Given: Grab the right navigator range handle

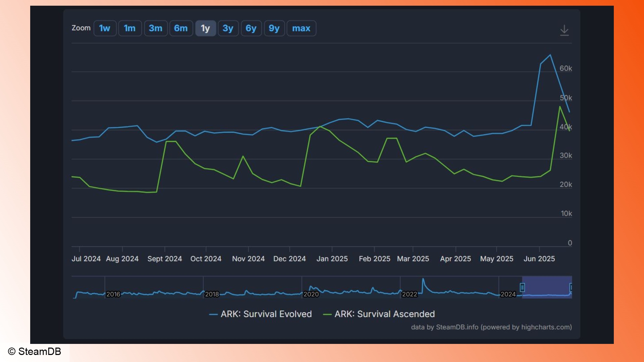Looking at the screenshot, I should 571,287.
